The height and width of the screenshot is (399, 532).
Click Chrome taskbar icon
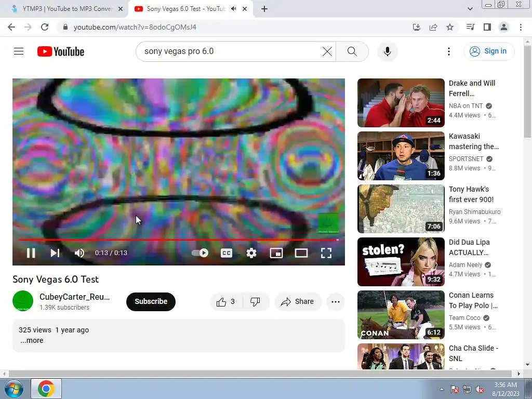pyautogui.click(x=46, y=389)
